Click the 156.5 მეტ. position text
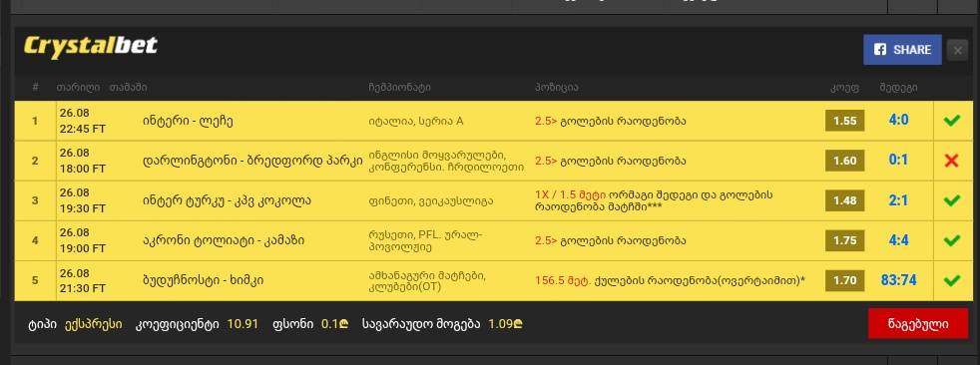The width and height of the screenshot is (980, 365). 563,280
